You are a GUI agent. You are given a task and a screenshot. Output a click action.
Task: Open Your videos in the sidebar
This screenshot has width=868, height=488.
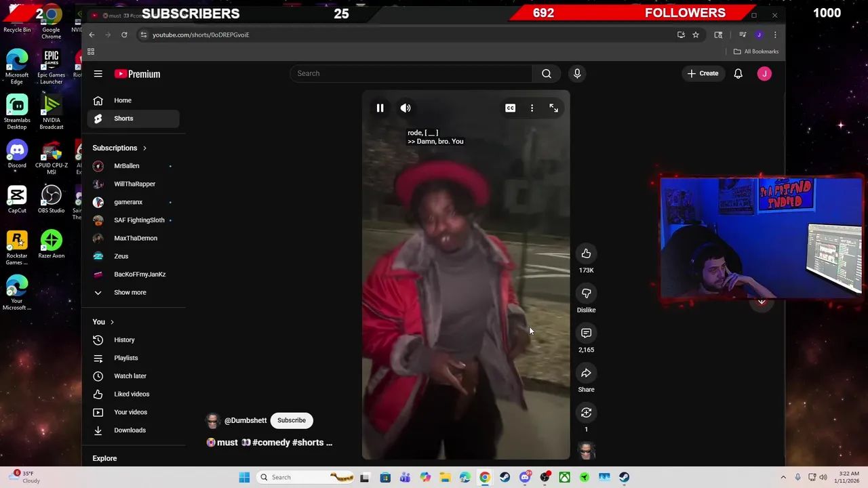[x=133, y=412]
